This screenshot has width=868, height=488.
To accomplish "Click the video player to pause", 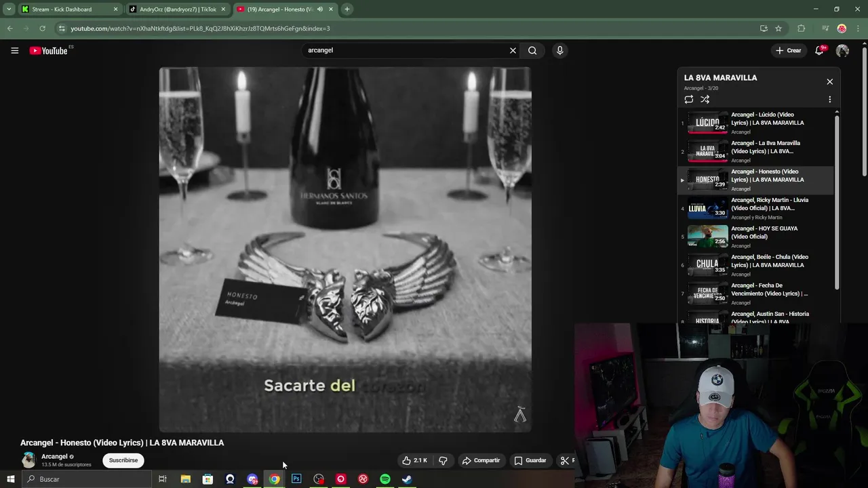I will (x=345, y=249).
